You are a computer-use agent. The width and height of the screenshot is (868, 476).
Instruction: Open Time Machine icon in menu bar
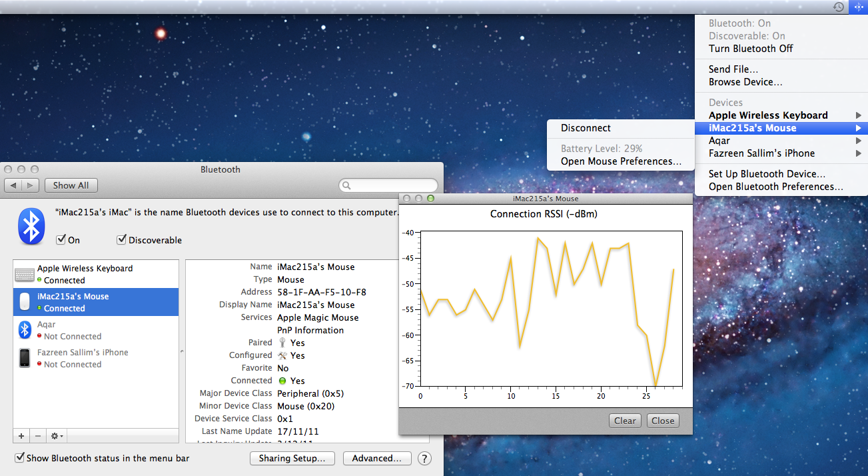pyautogui.click(x=838, y=7)
